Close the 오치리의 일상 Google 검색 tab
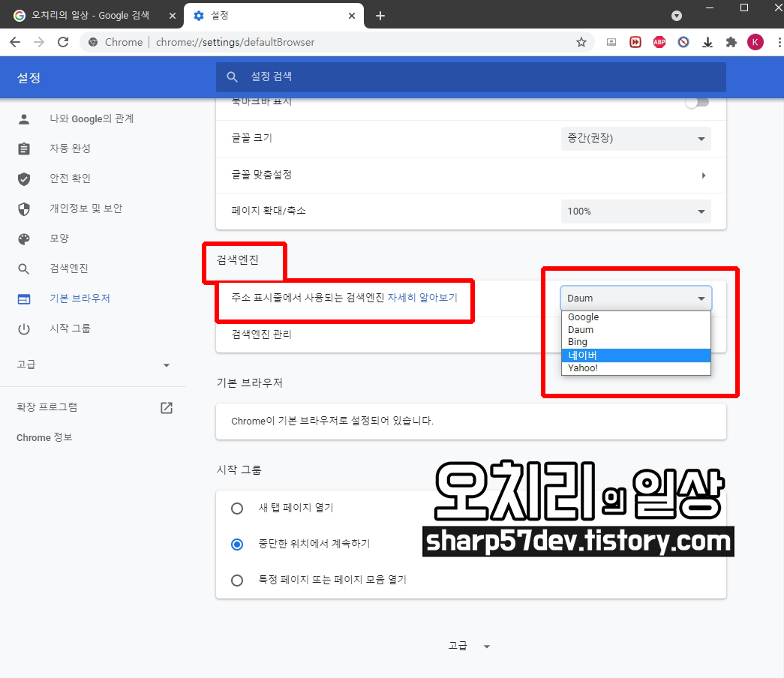 tap(172, 16)
